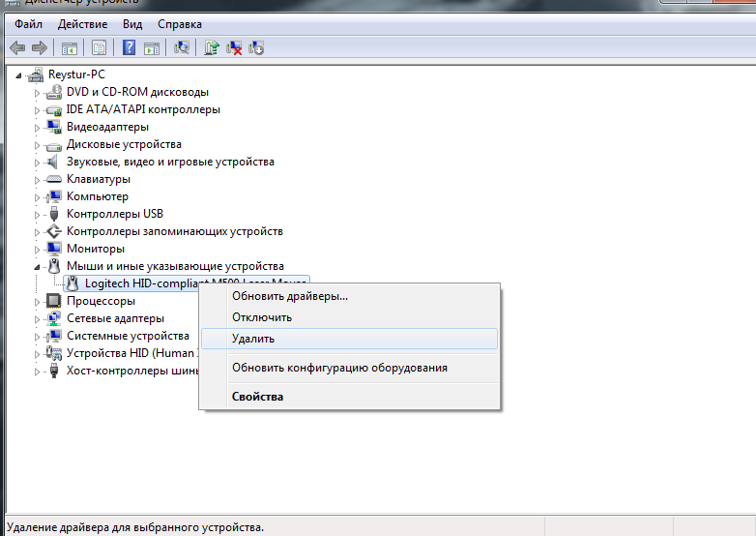Click the IDE ATA/ATAPI controller icon

pyautogui.click(x=54, y=110)
